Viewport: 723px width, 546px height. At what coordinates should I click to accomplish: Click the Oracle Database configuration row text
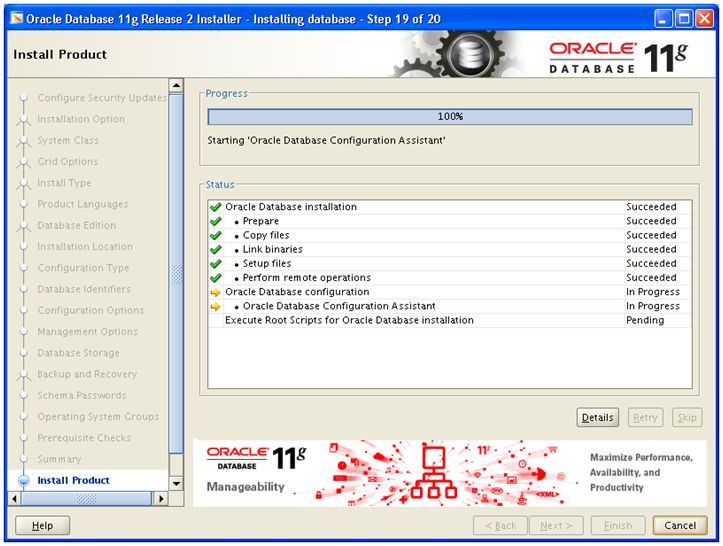[297, 292]
